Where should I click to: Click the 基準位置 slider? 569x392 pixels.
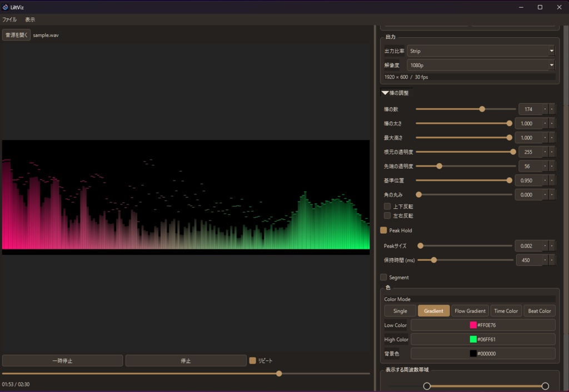pyautogui.click(x=464, y=180)
